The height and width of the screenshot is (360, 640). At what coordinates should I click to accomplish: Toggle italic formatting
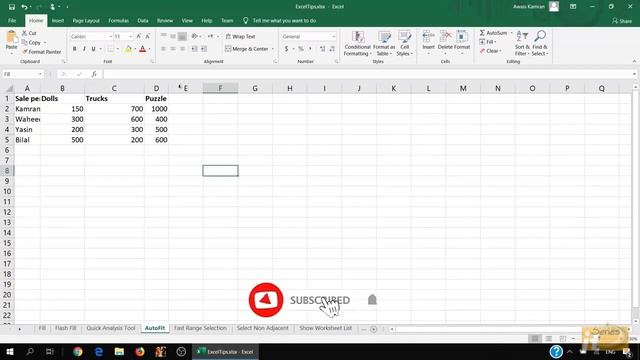84,49
